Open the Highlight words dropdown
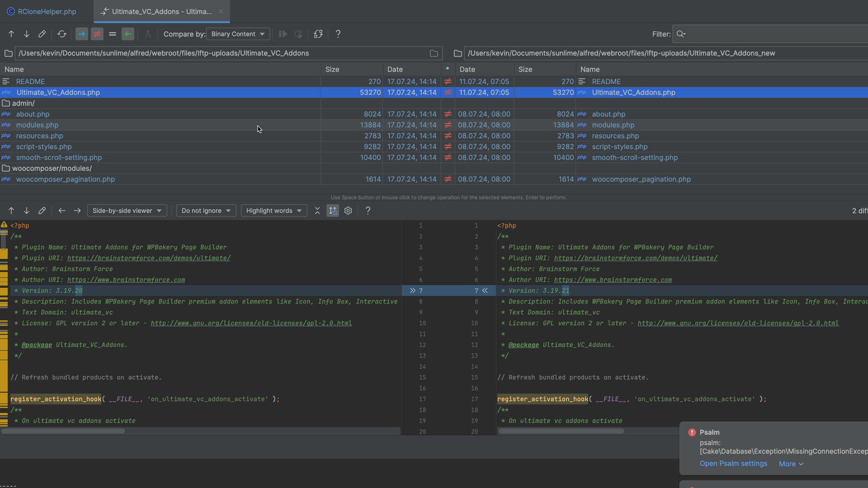Image resolution: width=868 pixels, height=488 pixels. pos(274,211)
